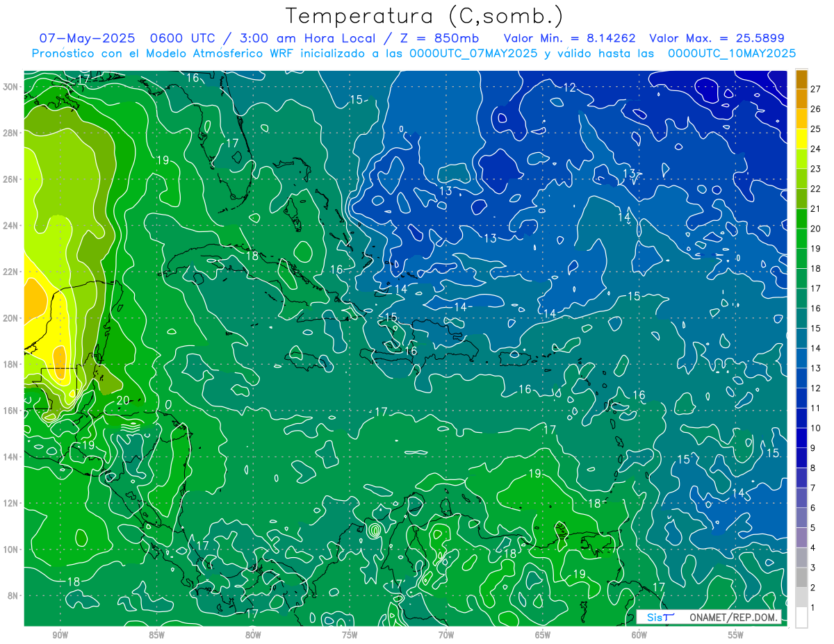Click the '20' contour label on the map
This screenshot has height=644, width=834.
[x=123, y=400]
